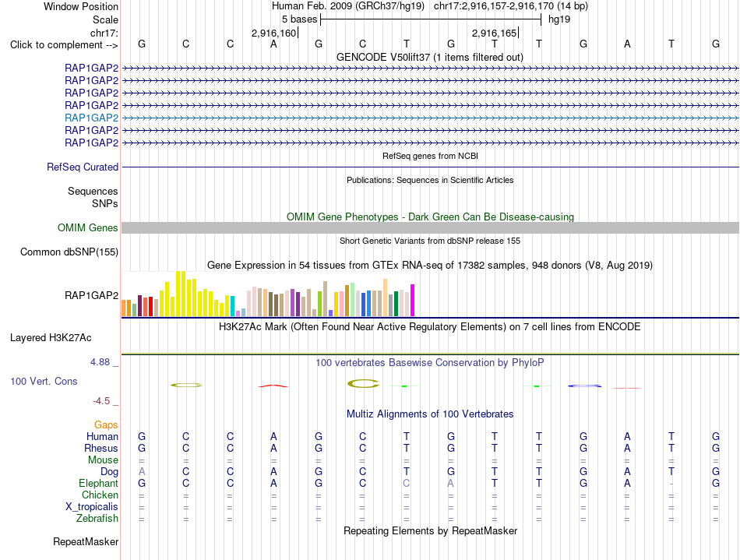Image resolution: width=740 pixels, height=560 pixels.
Task: Click the Chicken species label
Action: [x=100, y=495]
